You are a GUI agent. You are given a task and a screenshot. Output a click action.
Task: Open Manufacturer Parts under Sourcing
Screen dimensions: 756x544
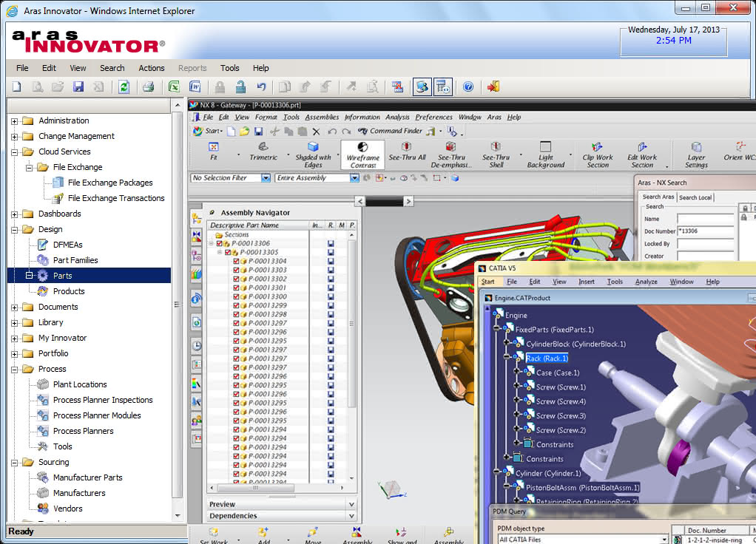[x=88, y=477]
